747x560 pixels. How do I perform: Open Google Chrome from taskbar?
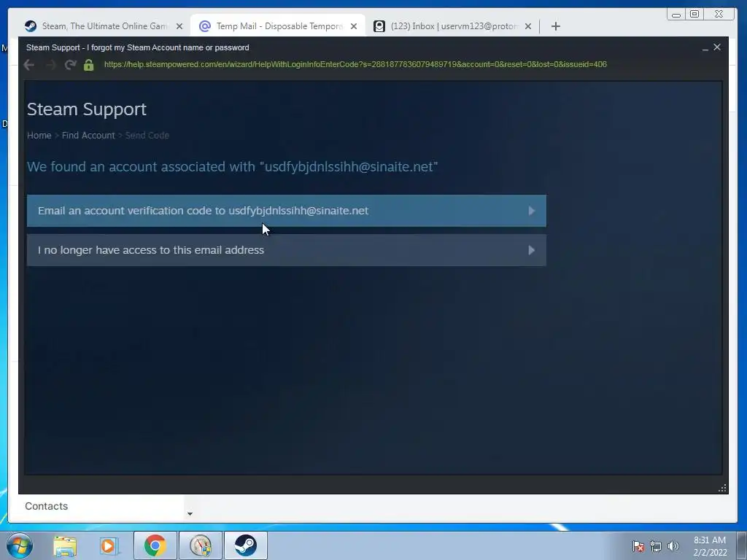click(x=155, y=545)
